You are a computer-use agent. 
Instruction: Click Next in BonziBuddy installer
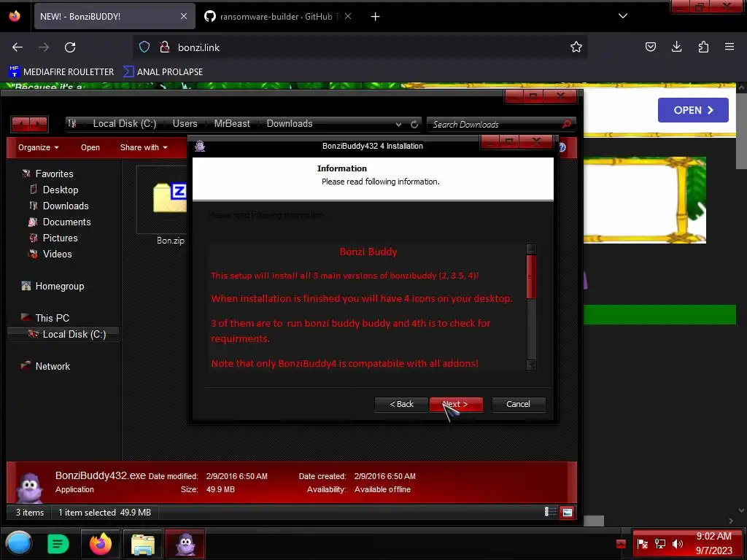pos(456,404)
